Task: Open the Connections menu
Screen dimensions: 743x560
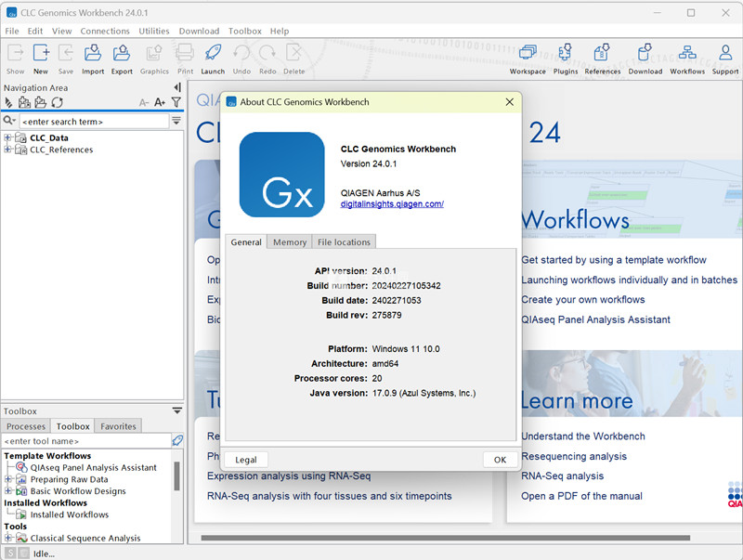Action: point(105,31)
